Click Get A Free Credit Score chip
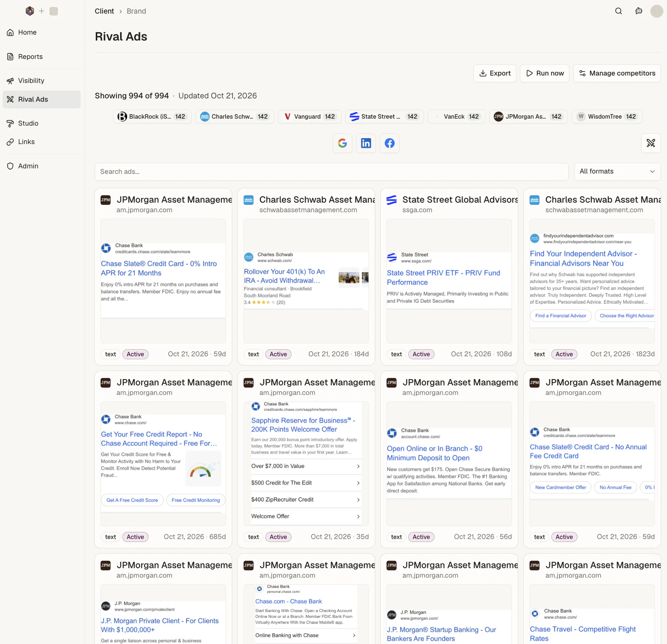 132,500
